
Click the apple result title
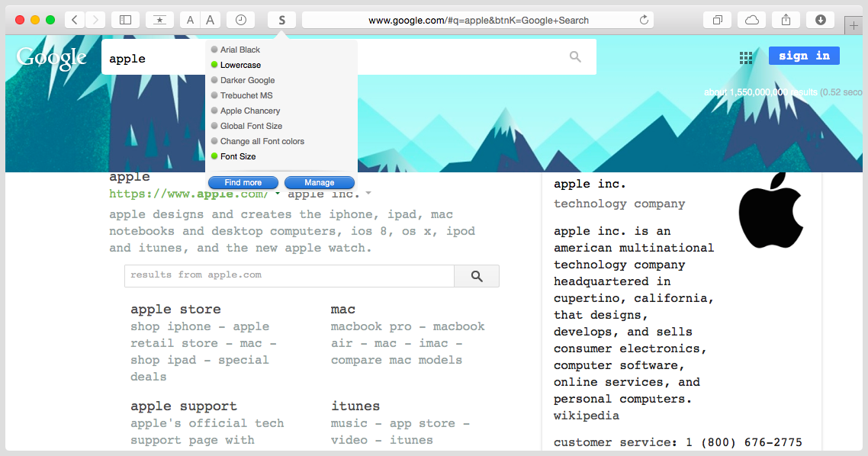click(x=130, y=177)
